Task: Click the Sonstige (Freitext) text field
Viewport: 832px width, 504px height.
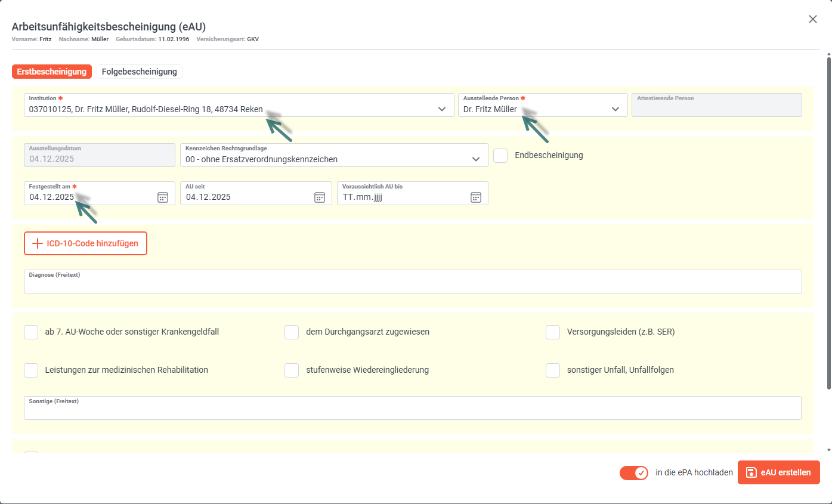Action: (413, 412)
